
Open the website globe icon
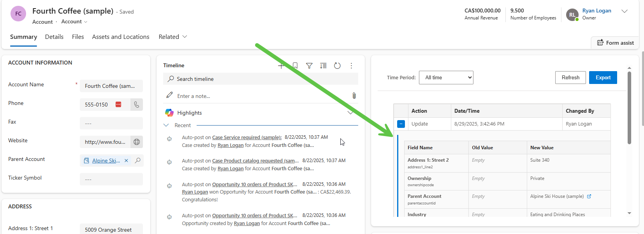coord(137,142)
